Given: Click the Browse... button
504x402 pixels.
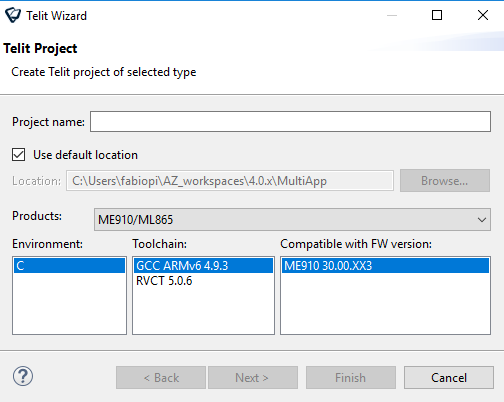Looking at the screenshot, I should (445, 181).
